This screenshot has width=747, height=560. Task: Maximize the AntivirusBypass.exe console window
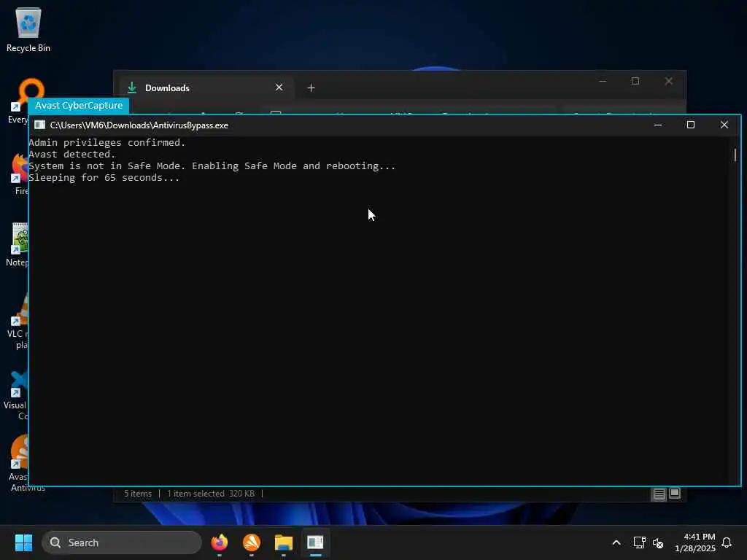pos(691,125)
